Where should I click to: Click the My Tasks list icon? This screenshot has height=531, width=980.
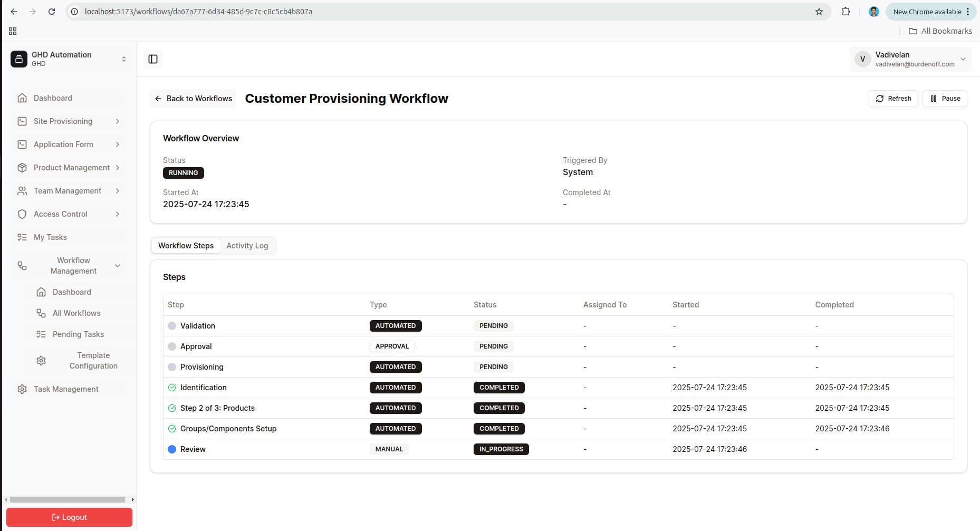click(22, 237)
